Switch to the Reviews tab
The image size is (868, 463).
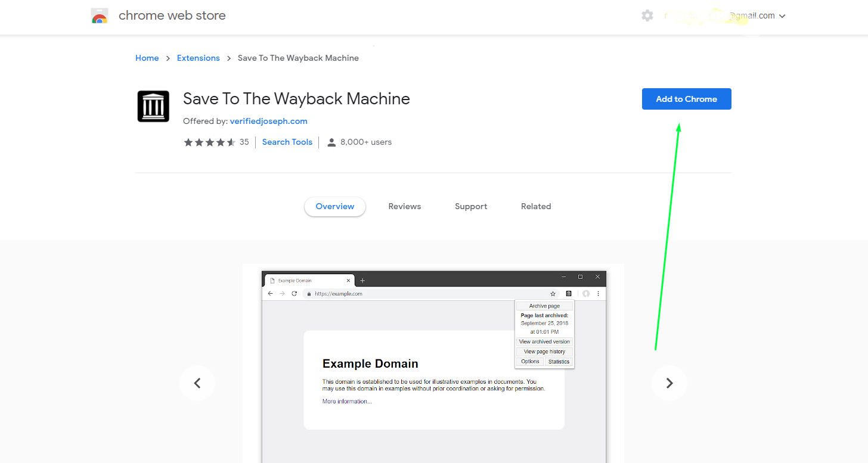(405, 206)
